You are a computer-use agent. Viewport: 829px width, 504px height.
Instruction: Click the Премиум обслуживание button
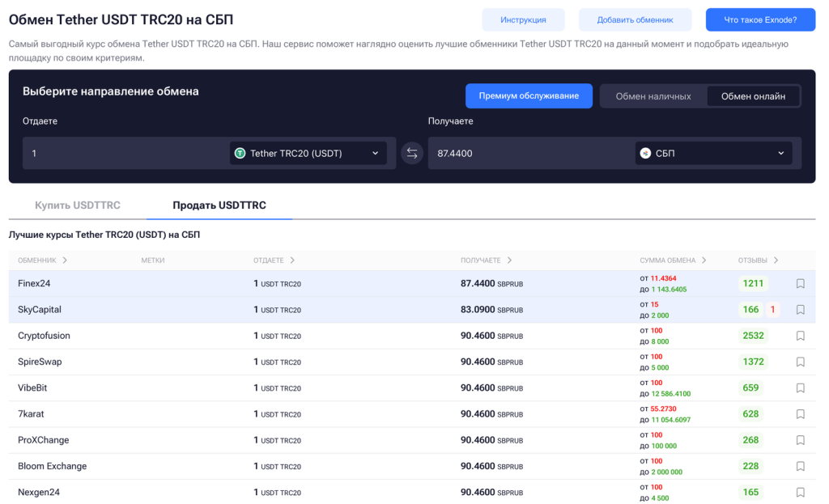(x=529, y=95)
